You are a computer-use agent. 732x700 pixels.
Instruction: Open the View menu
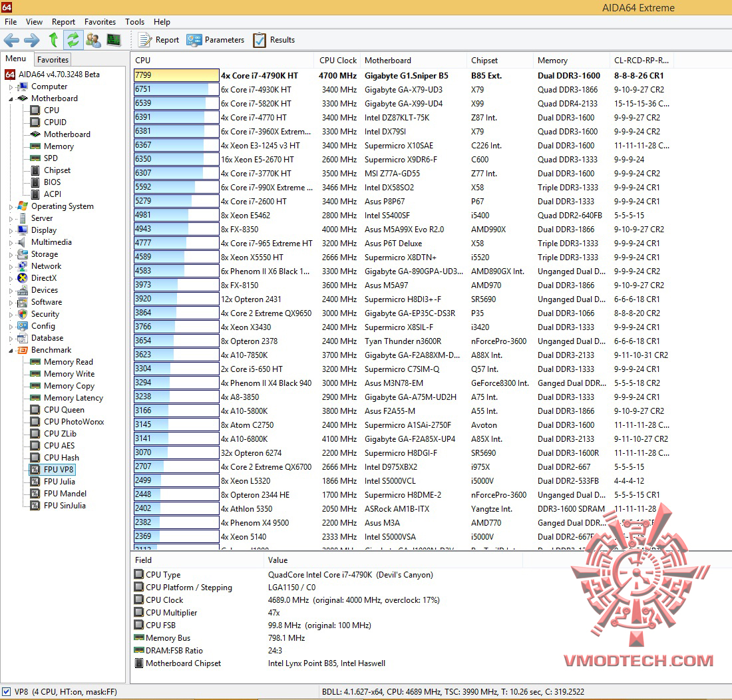point(34,22)
